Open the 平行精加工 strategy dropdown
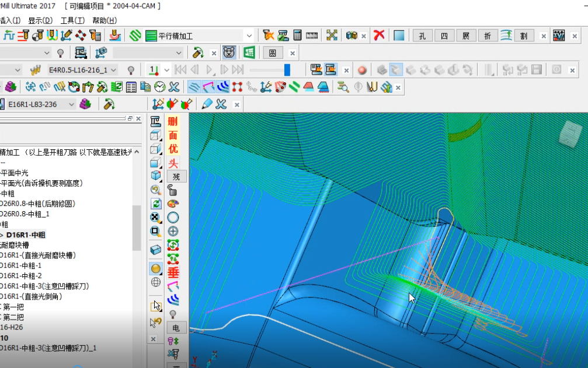Image resolution: width=588 pixels, height=368 pixels. (249, 36)
